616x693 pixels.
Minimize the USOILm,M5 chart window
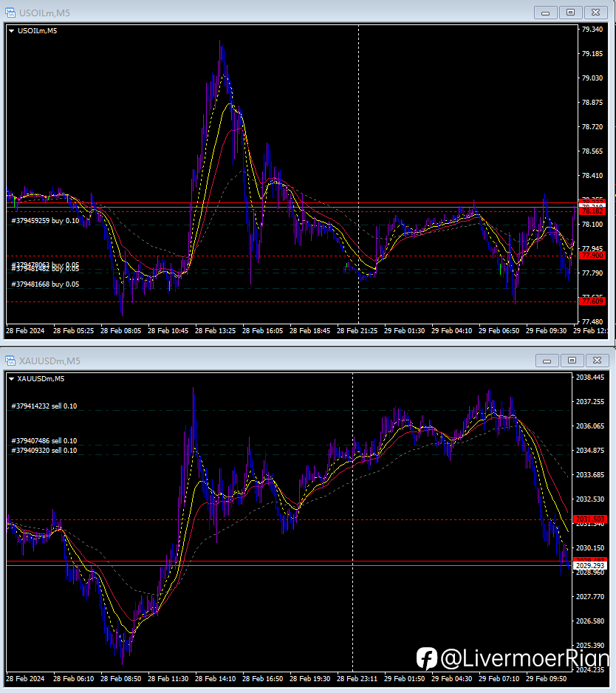click(545, 13)
